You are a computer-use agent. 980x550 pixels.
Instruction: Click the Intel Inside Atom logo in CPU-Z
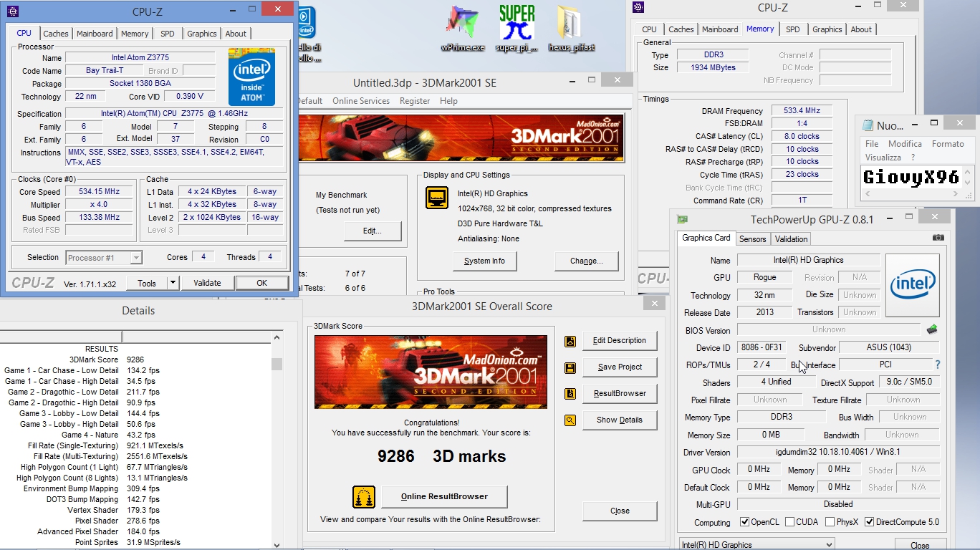pyautogui.click(x=251, y=77)
